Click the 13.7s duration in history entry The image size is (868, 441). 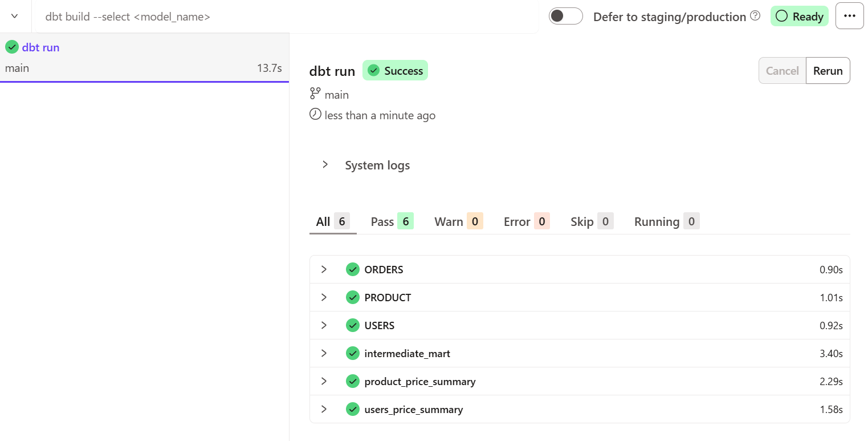pyautogui.click(x=270, y=68)
